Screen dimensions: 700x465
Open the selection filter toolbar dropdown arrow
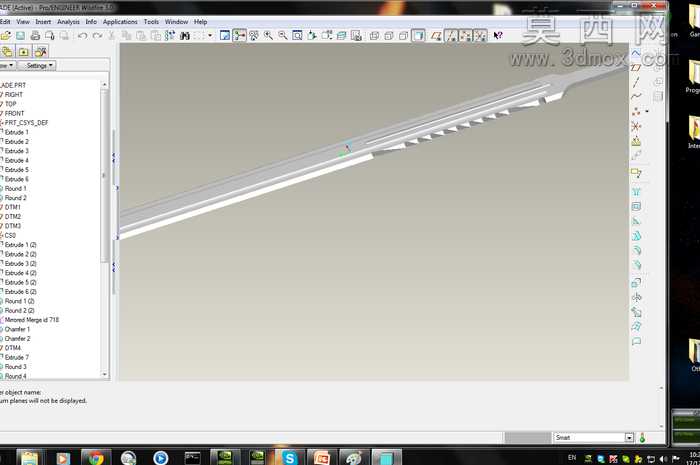pyautogui.click(x=210, y=36)
